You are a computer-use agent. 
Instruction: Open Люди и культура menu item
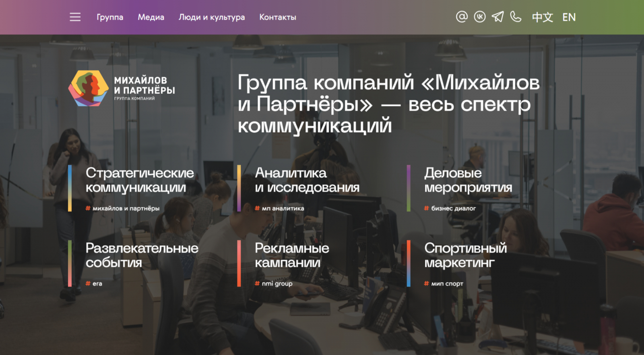[x=212, y=17]
